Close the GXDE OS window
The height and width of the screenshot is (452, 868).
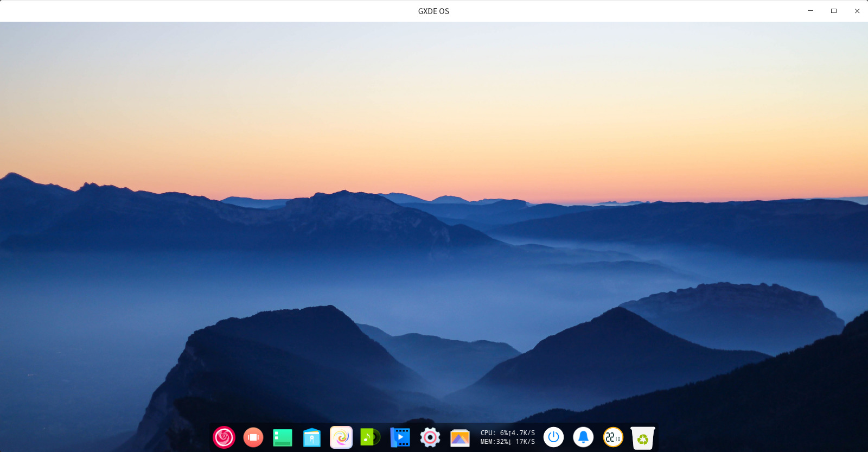point(857,11)
